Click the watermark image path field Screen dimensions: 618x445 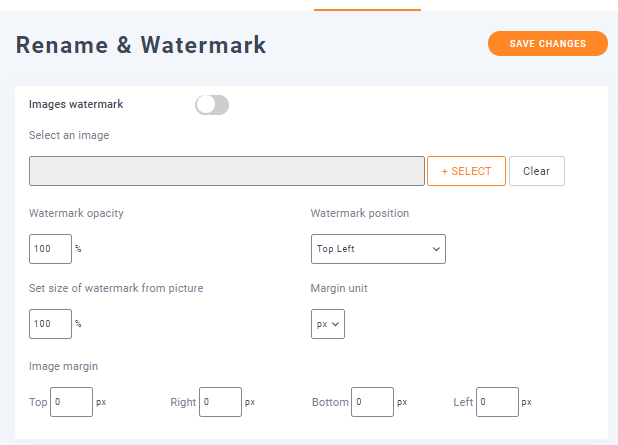226,171
